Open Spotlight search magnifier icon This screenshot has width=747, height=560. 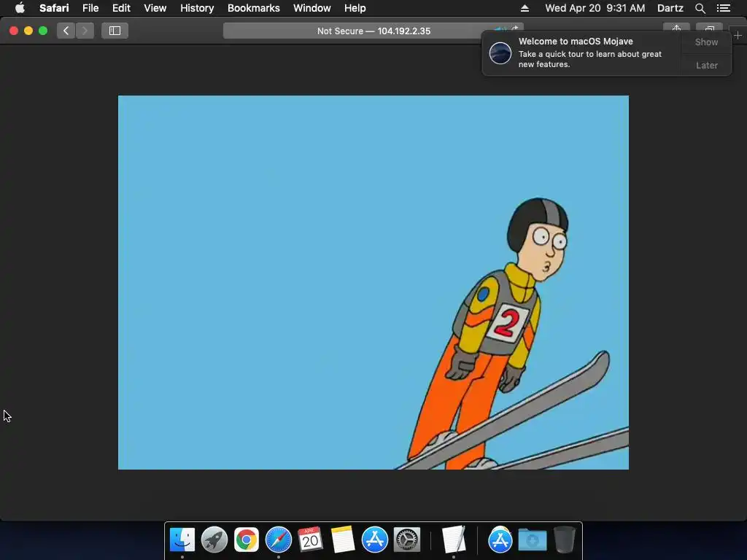(x=700, y=8)
